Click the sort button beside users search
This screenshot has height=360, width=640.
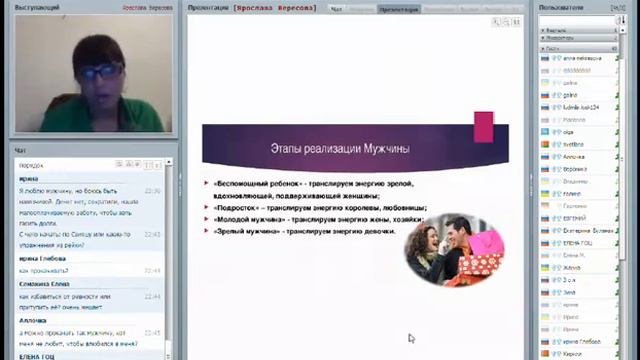tap(622, 20)
